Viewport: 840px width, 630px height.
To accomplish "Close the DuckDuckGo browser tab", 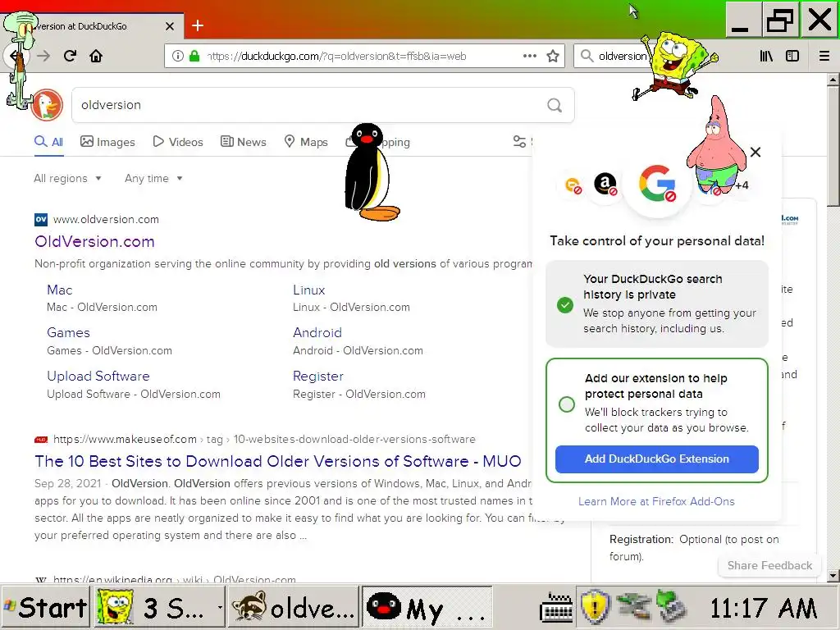I will [x=170, y=25].
